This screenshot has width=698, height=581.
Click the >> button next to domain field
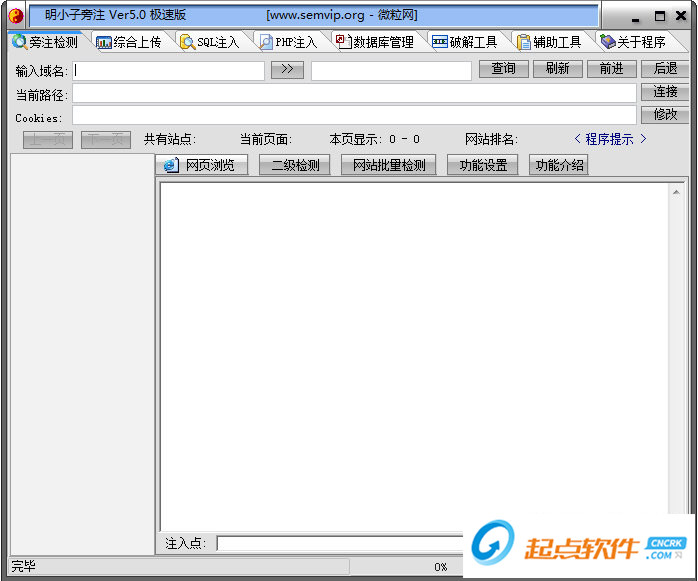[287, 69]
